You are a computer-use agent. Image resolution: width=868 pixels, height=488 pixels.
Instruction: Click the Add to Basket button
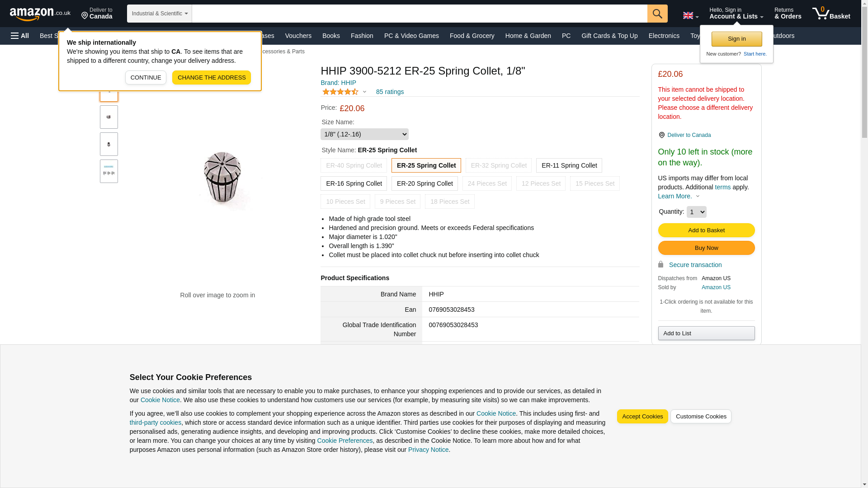click(x=706, y=230)
